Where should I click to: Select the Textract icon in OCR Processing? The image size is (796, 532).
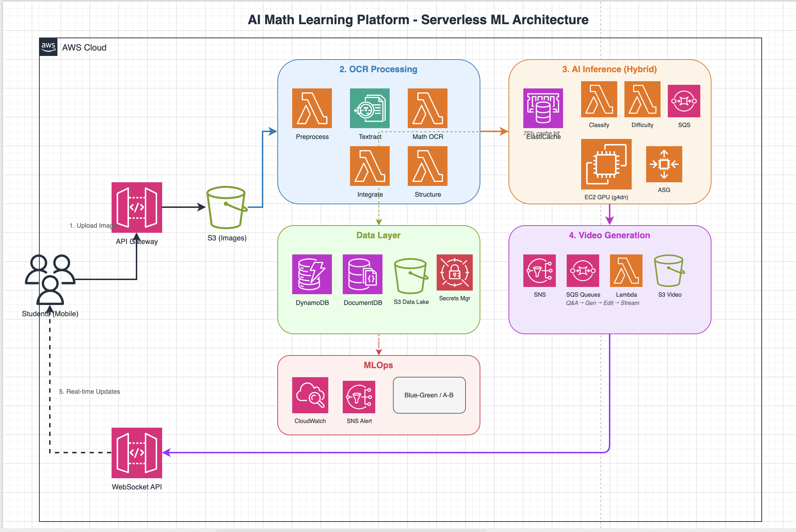369,108
